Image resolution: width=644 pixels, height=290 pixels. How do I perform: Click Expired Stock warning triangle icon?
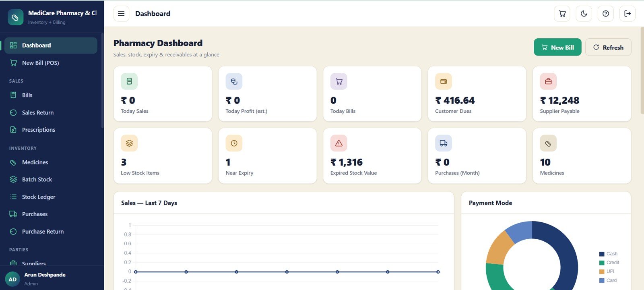click(x=339, y=143)
